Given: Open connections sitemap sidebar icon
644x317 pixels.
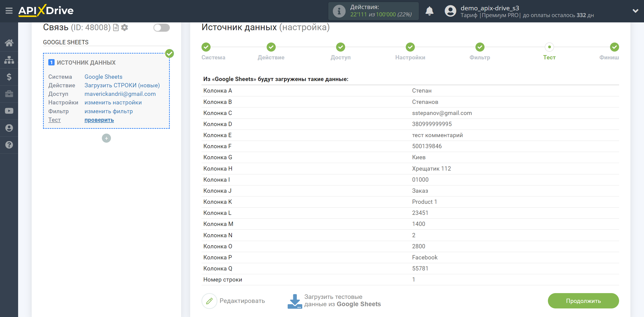Looking at the screenshot, I should (x=9, y=60).
